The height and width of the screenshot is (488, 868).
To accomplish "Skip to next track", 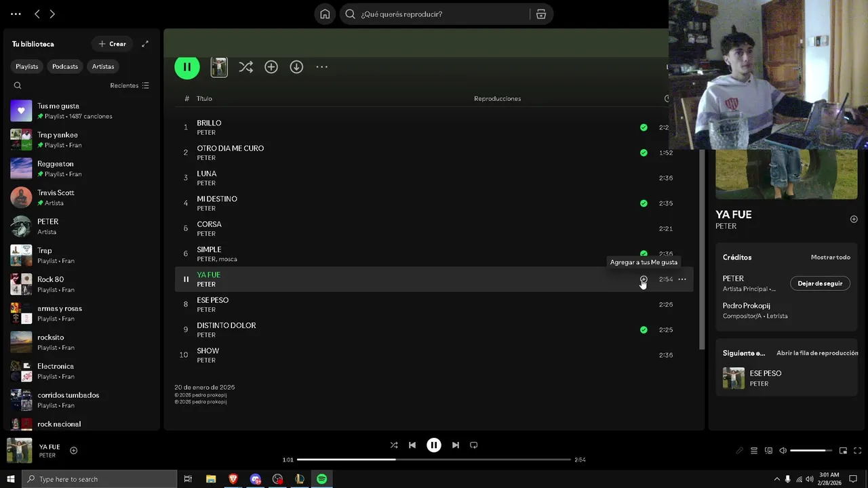I will pyautogui.click(x=456, y=445).
